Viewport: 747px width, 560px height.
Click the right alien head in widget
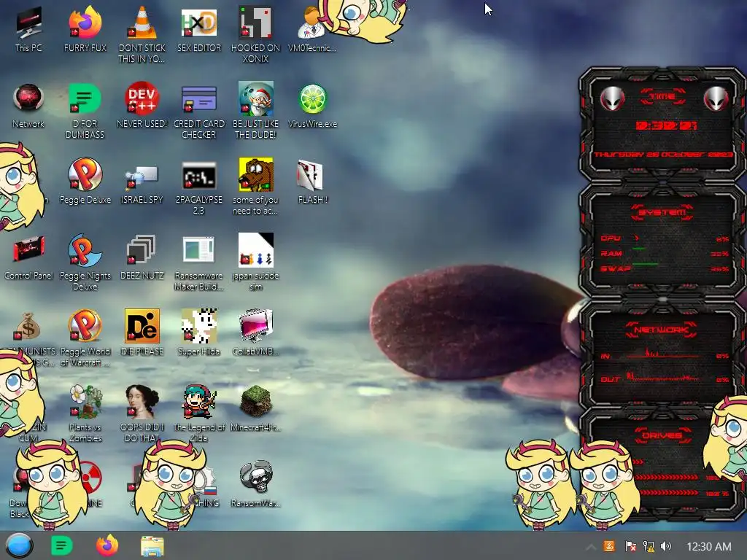click(x=716, y=98)
